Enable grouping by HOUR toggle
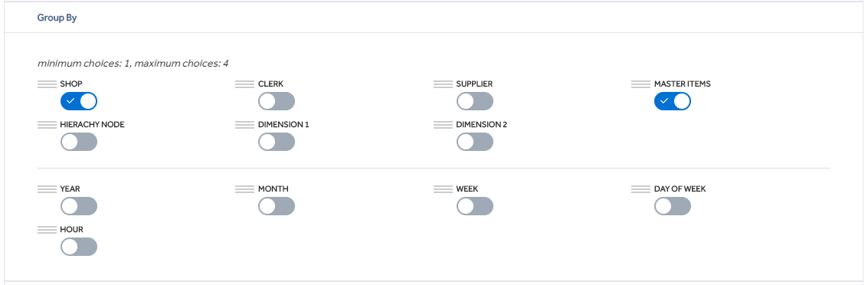 pos(79,246)
